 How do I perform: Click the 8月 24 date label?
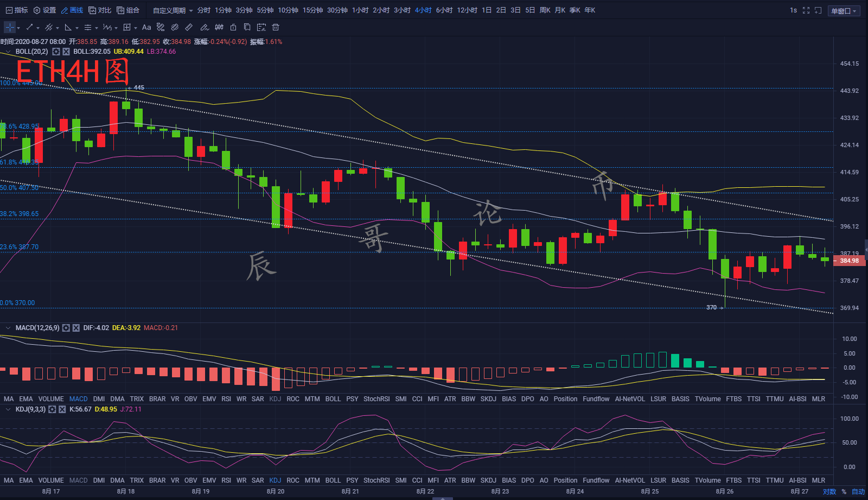pyautogui.click(x=575, y=491)
